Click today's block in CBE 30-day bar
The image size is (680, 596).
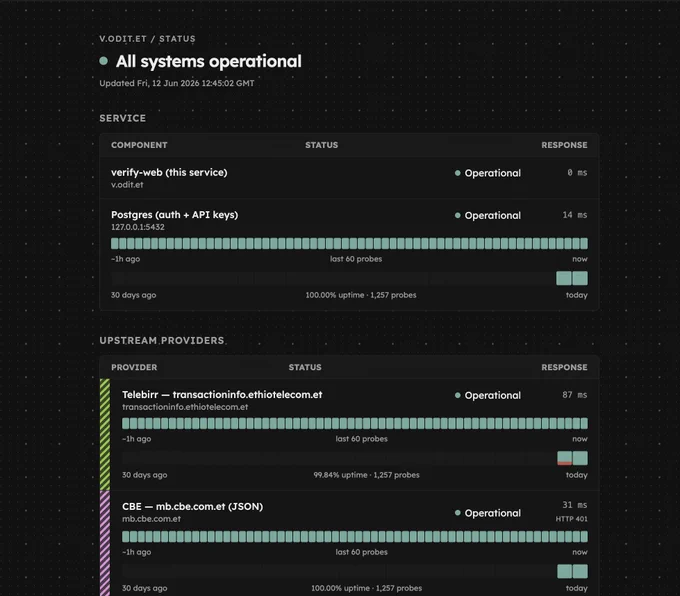(580, 571)
